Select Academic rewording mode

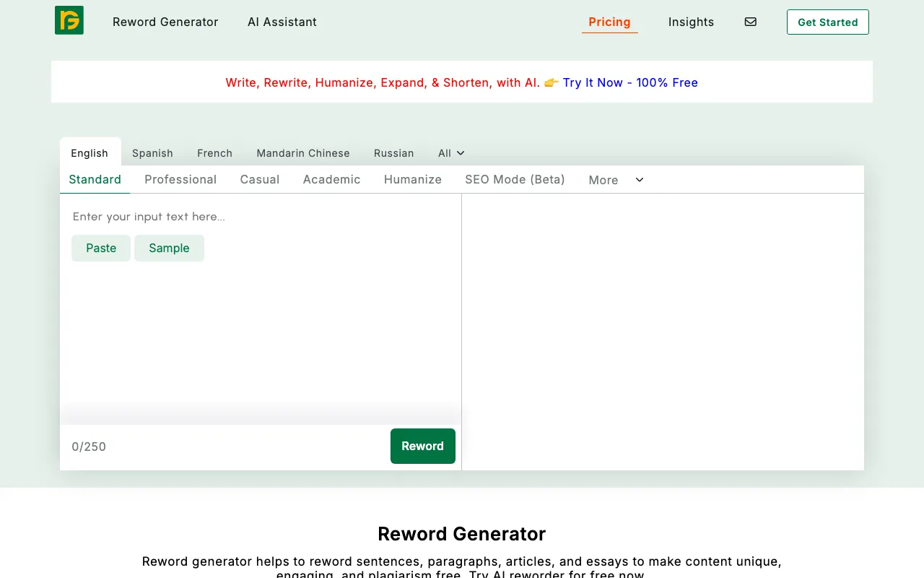(x=331, y=179)
